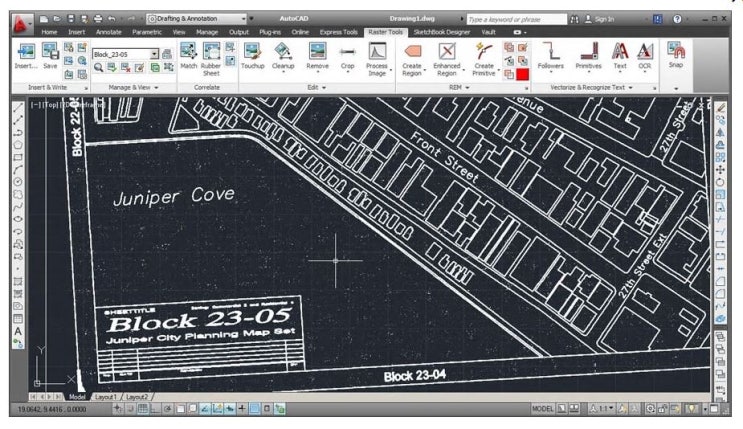This screenshot has height=429, width=743.
Task: Click the keyword search input field
Action: coord(516,19)
